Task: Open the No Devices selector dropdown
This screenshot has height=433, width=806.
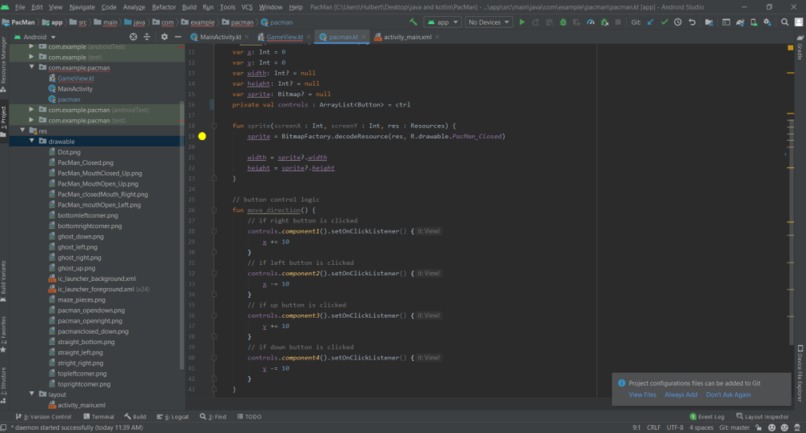Action: (x=488, y=22)
